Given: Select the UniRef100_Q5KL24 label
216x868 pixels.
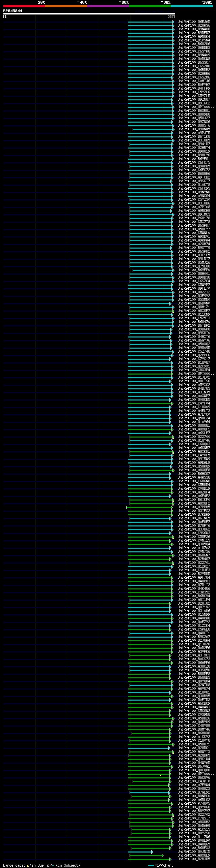Looking at the screenshot, I should 194,418.
